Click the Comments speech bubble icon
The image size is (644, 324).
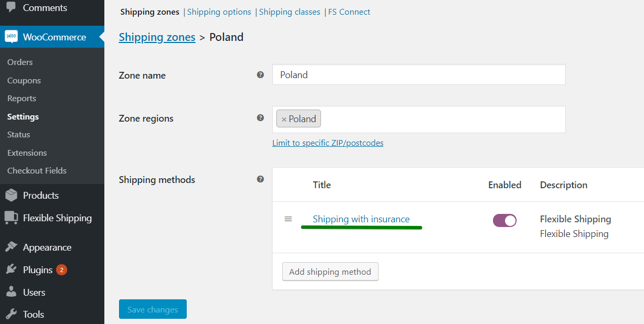[x=11, y=7]
